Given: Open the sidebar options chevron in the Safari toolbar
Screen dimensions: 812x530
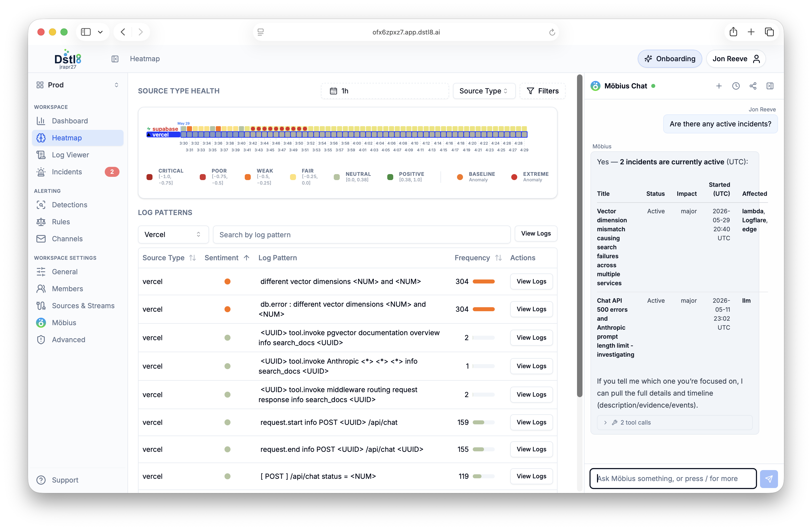Looking at the screenshot, I should [x=100, y=32].
